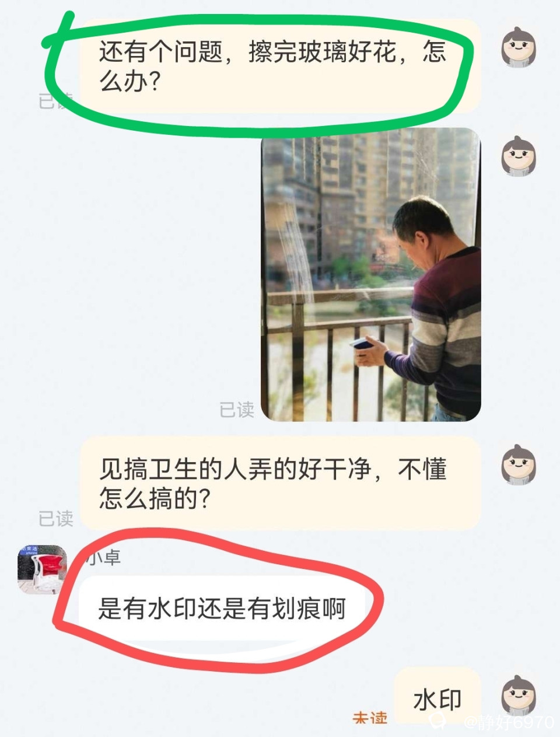Tap the 小卓 sender name label

104,557
